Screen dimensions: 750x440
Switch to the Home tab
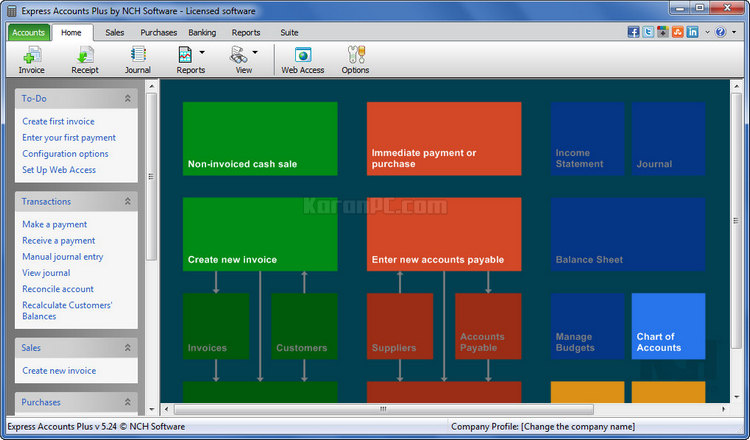point(71,33)
